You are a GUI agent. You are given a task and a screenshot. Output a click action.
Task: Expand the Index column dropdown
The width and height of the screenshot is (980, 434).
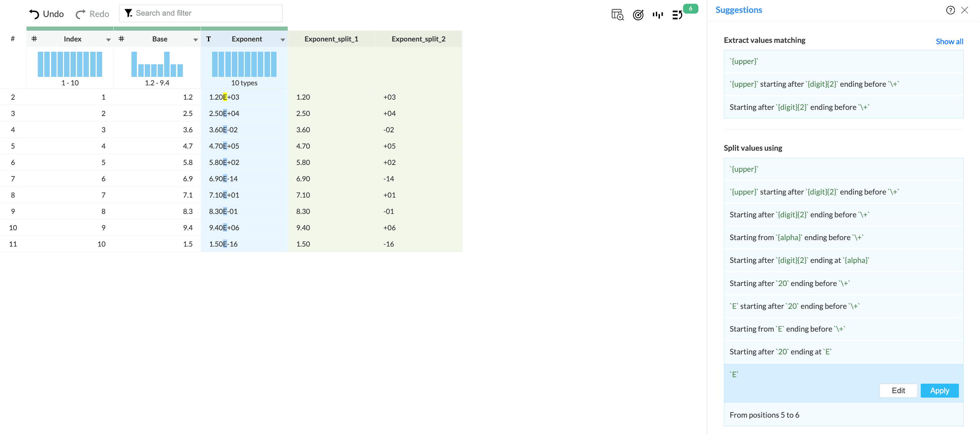coord(108,39)
